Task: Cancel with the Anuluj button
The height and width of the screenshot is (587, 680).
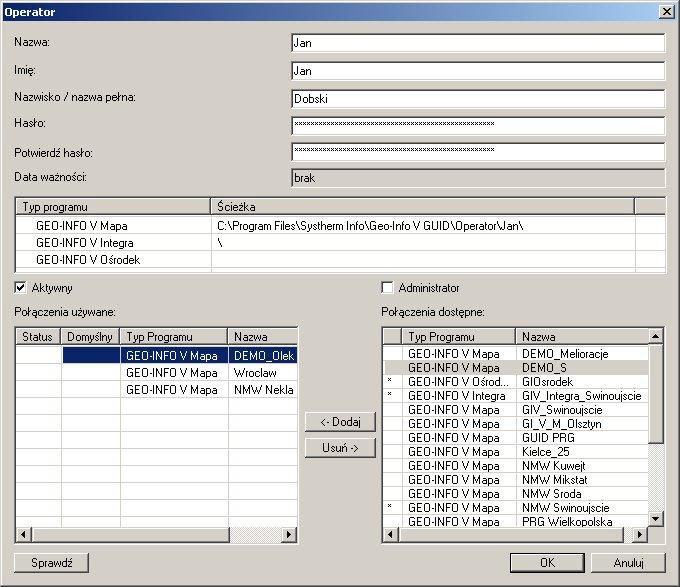Action: point(628,563)
